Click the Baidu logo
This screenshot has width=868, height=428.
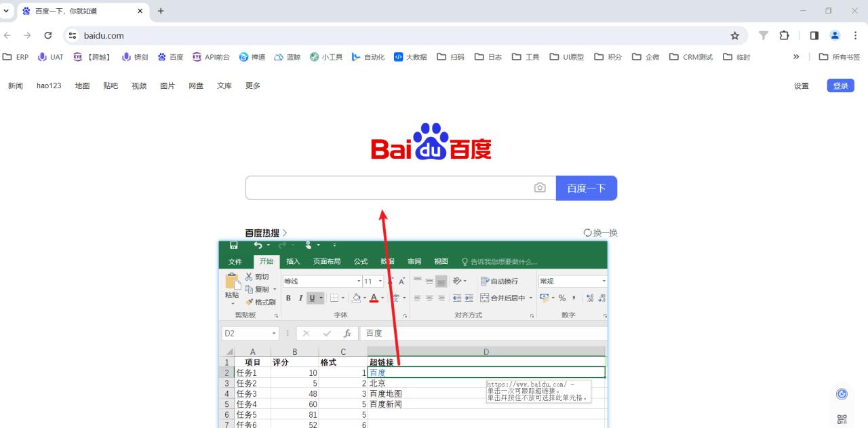click(x=431, y=142)
